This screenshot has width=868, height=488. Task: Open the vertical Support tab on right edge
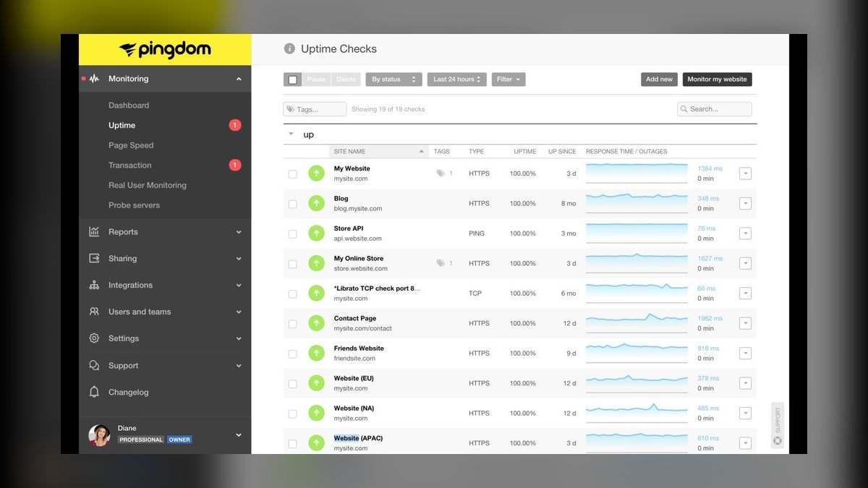tap(778, 425)
